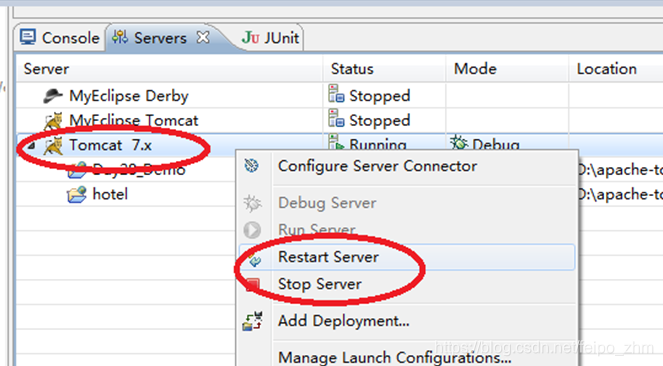
Task: Collapse the Tomcat 7.x tree node
Action: coord(31,146)
